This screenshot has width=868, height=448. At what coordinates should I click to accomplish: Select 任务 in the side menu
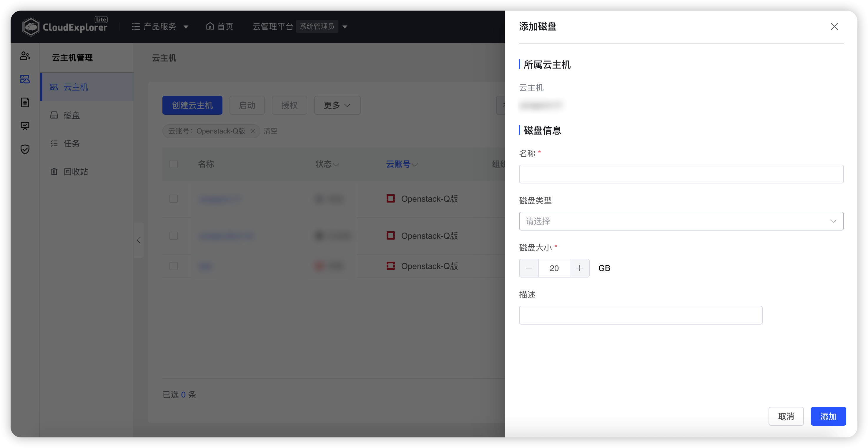point(87,143)
